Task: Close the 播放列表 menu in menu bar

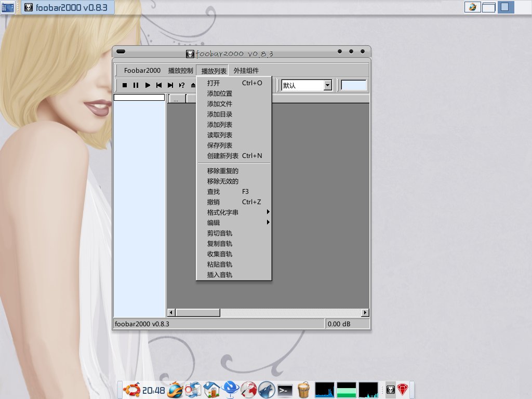Action: (x=214, y=71)
